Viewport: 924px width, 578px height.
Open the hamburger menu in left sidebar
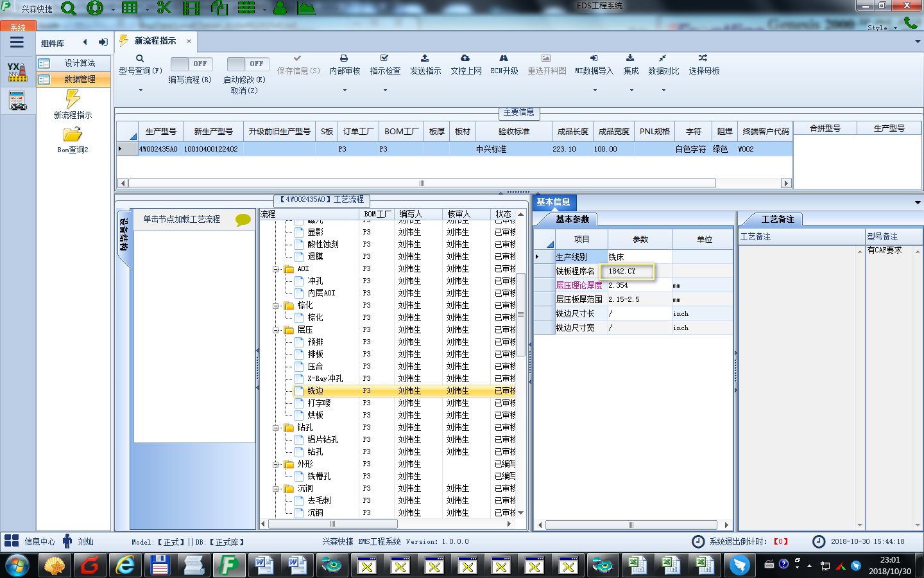(17, 42)
